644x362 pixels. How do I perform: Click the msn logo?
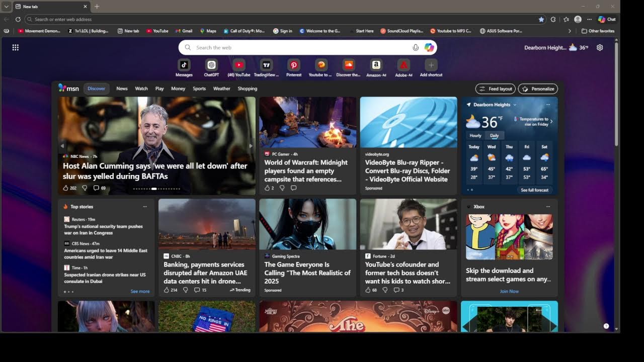68,88
